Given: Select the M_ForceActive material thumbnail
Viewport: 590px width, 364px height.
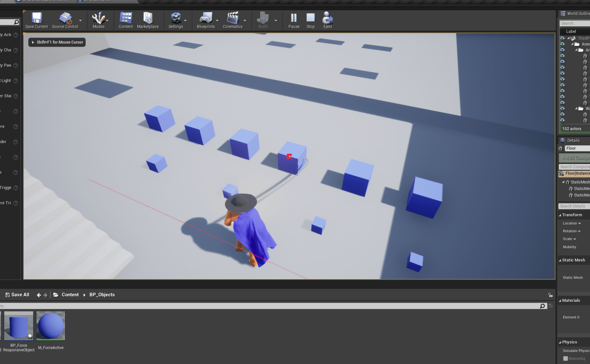Looking at the screenshot, I should [x=51, y=326].
